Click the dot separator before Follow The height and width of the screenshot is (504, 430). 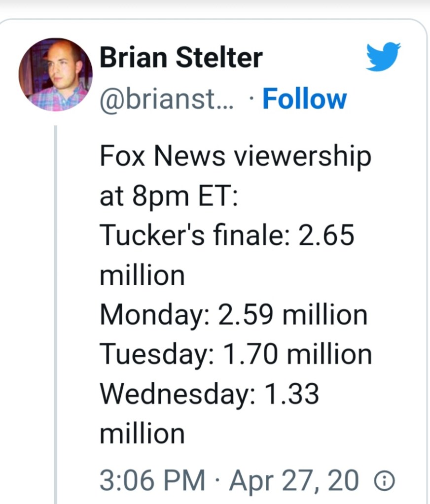[252, 100]
